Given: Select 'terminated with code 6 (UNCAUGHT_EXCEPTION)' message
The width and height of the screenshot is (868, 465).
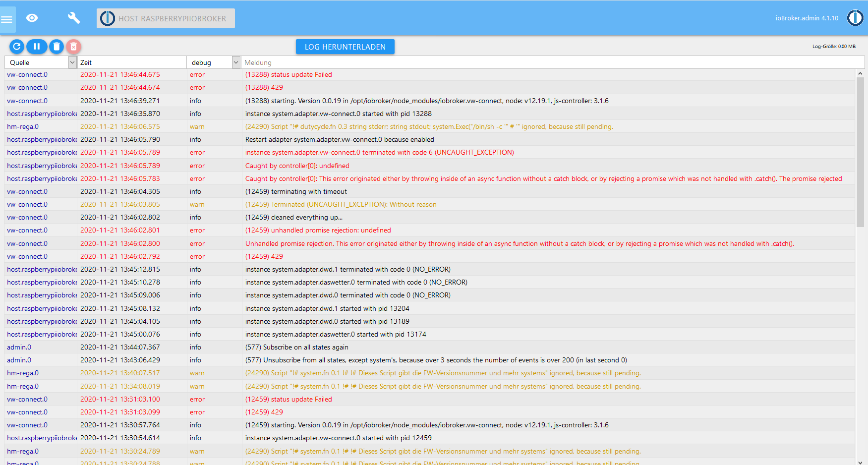Looking at the screenshot, I should pos(379,153).
